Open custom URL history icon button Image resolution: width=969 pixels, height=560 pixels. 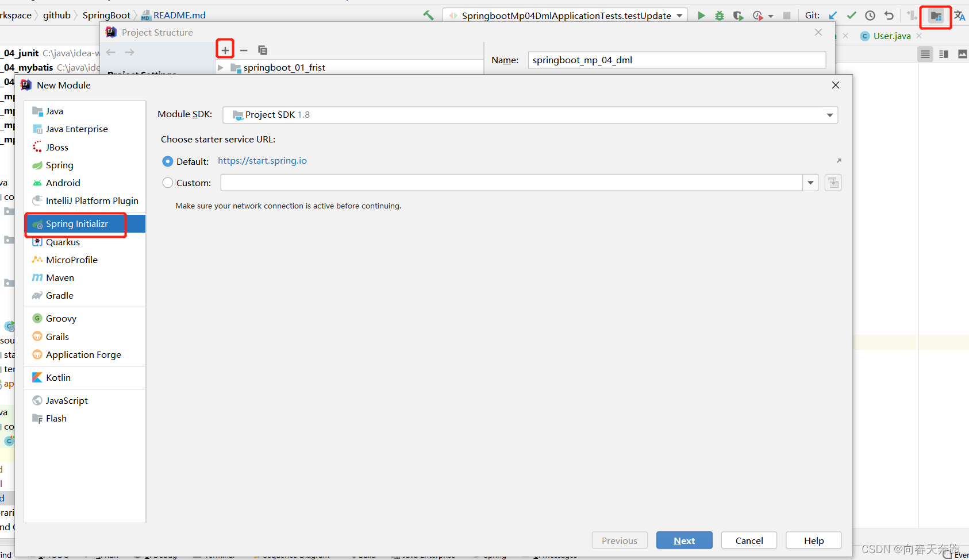[x=833, y=183]
